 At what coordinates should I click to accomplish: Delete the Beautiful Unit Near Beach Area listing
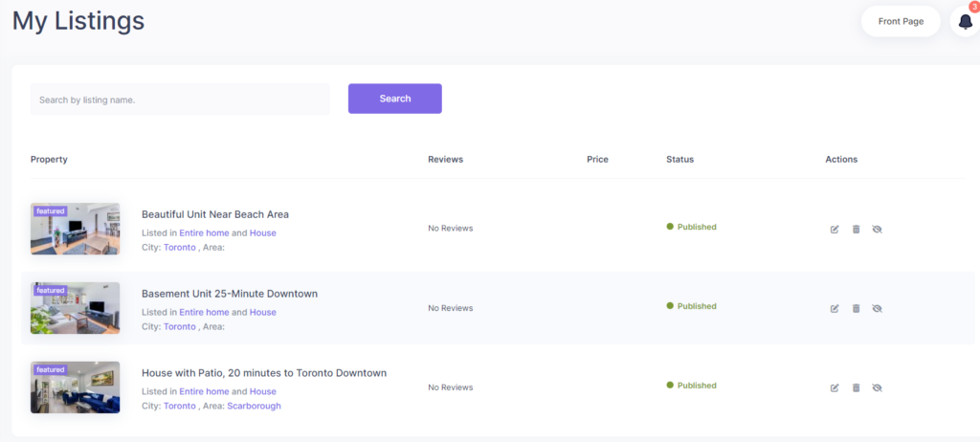857,230
